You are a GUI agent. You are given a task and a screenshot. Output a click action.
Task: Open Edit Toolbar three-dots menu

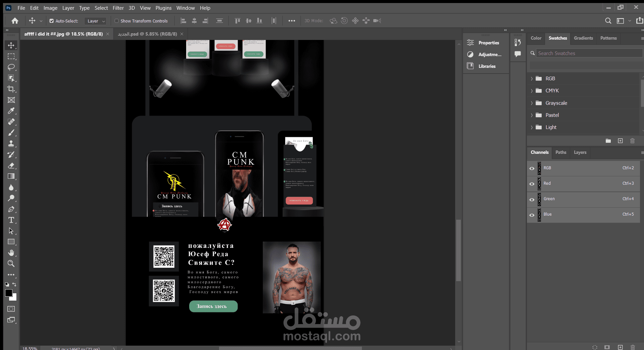(x=11, y=275)
